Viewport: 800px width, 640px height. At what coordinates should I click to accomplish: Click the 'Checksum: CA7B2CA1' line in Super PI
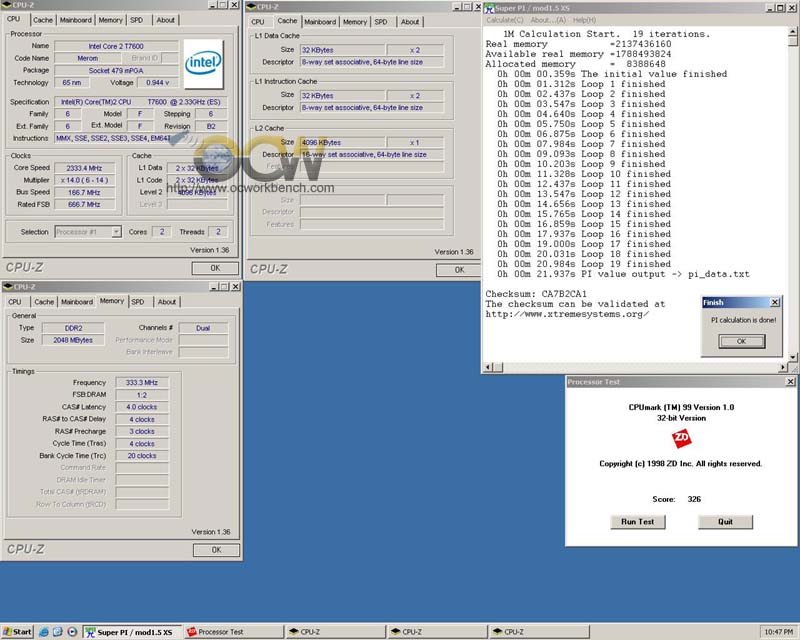tap(536, 294)
